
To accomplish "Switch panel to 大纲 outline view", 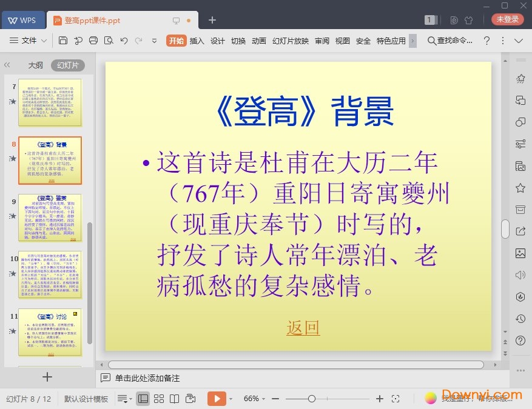I will tap(35, 65).
